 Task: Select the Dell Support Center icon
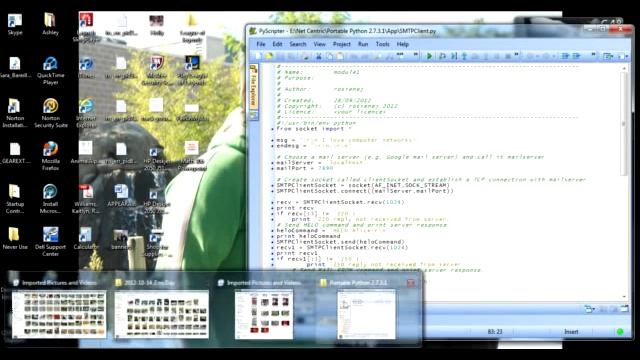pyautogui.click(x=51, y=242)
